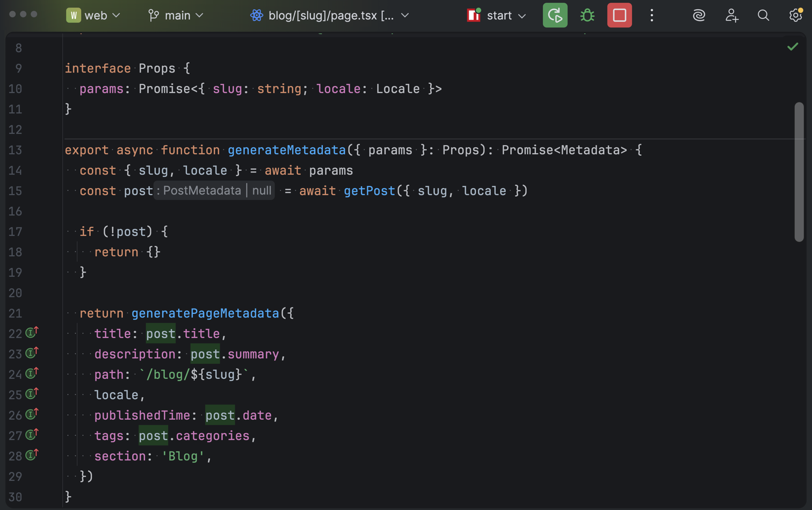This screenshot has width=812, height=510.
Task: Click the generatePageMetadata function name
Action: pyautogui.click(x=205, y=313)
